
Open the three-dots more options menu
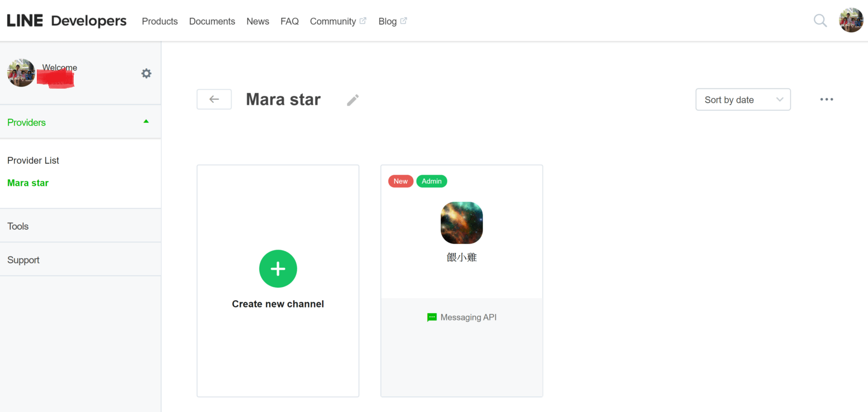pyautogui.click(x=826, y=99)
